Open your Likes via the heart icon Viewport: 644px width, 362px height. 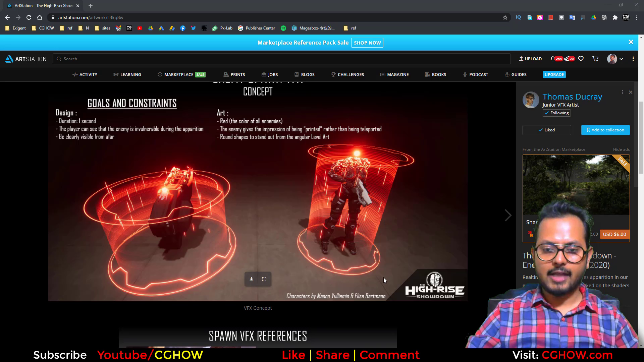581,59
